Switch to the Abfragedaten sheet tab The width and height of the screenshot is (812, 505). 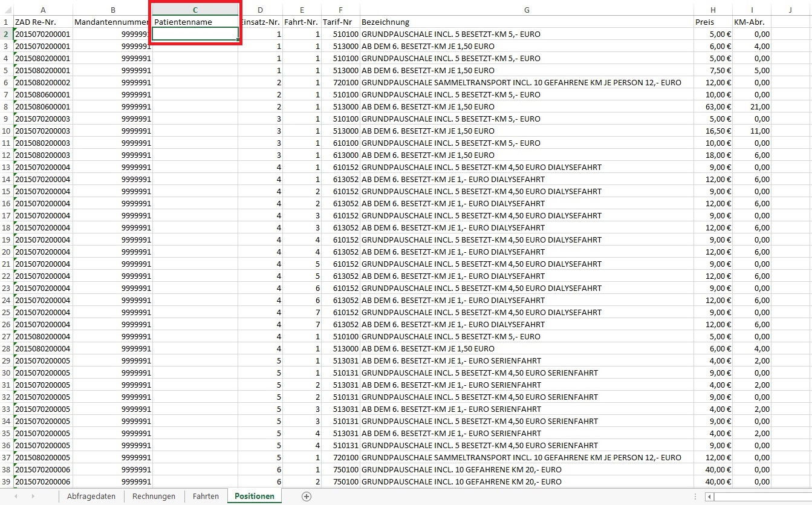click(x=91, y=497)
